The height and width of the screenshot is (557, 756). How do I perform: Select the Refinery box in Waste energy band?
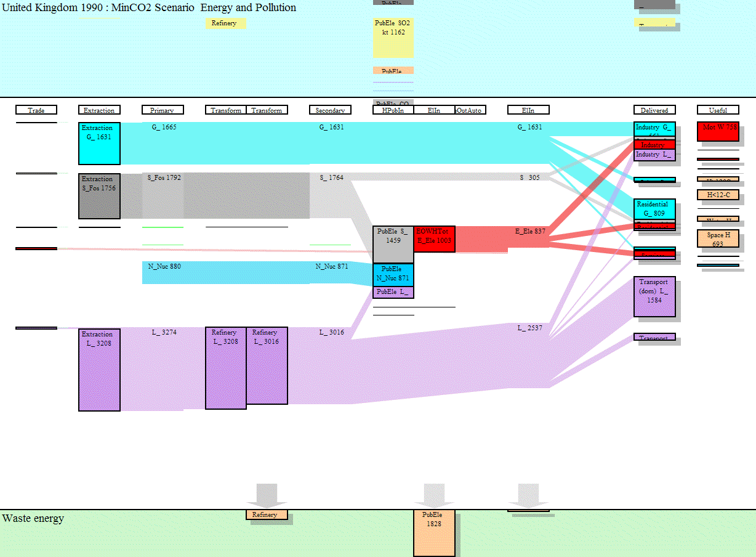(x=267, y=514)
